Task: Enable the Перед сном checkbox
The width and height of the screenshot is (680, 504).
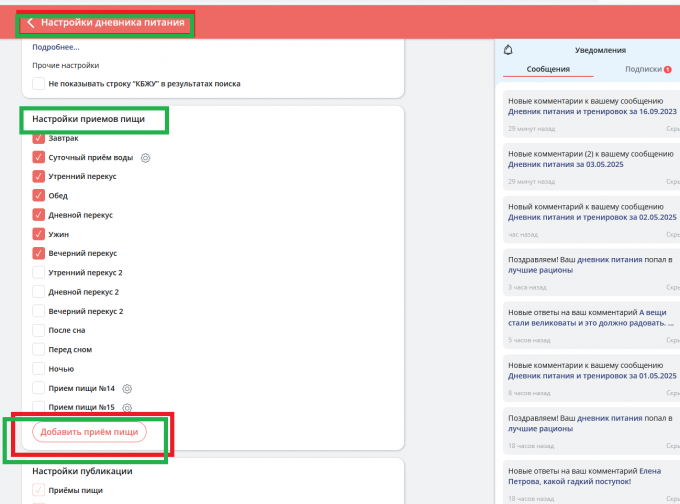Action: [39, 350]
